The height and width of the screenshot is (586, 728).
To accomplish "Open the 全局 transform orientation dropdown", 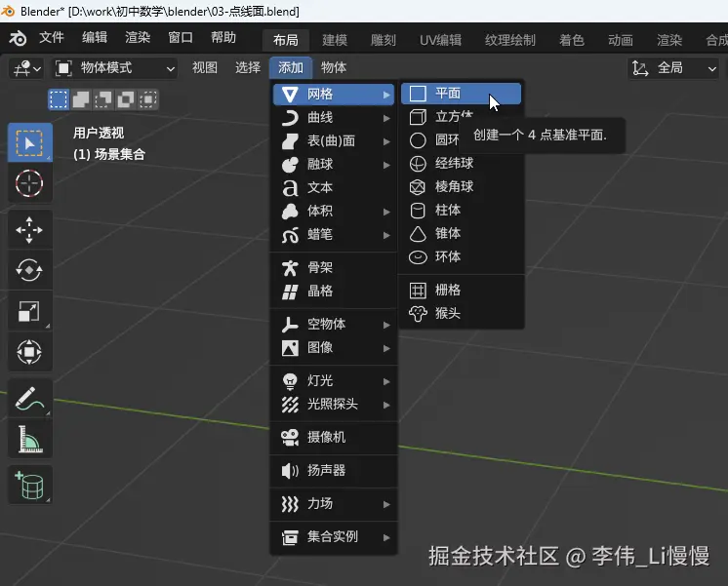I will coord(673,68).
